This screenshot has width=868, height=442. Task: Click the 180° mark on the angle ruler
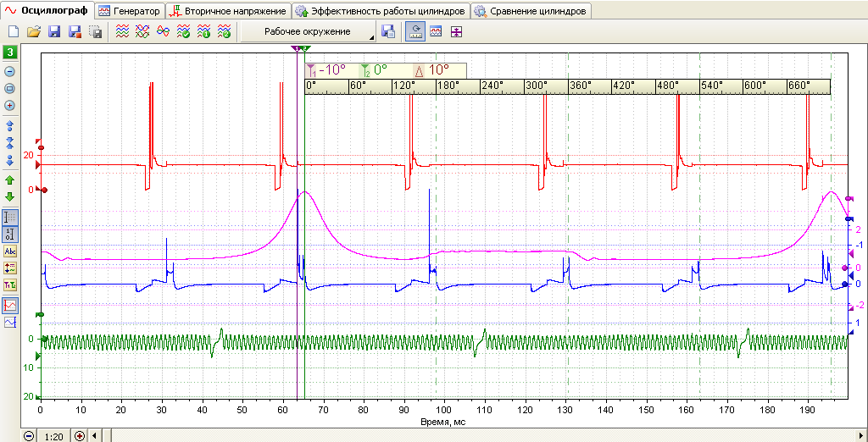[x=449, y=86]
